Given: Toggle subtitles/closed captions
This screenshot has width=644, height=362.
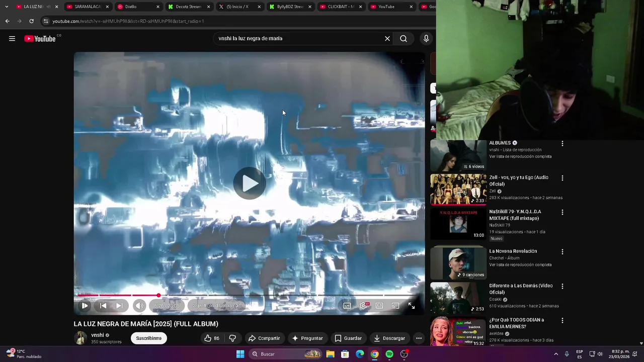Looking at the screenshot, I should click(347, 306).
